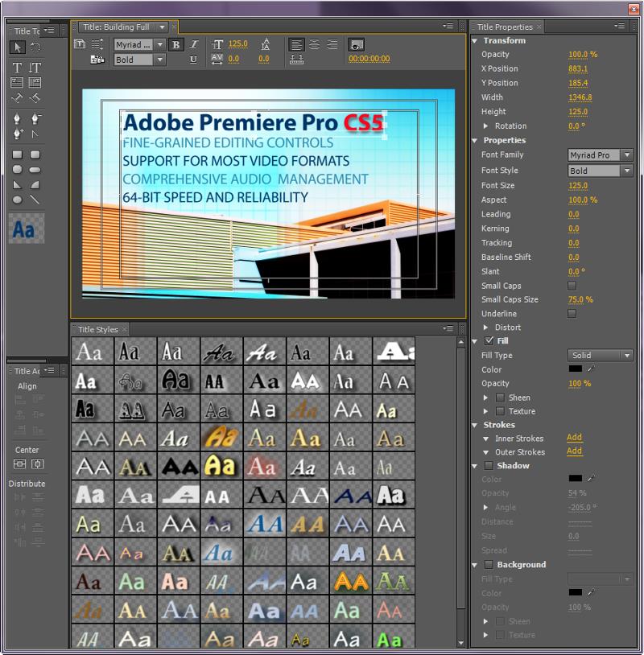Select the Rectangle shape tool
This screenshot has height=655, width=644.
click(17, 154)
